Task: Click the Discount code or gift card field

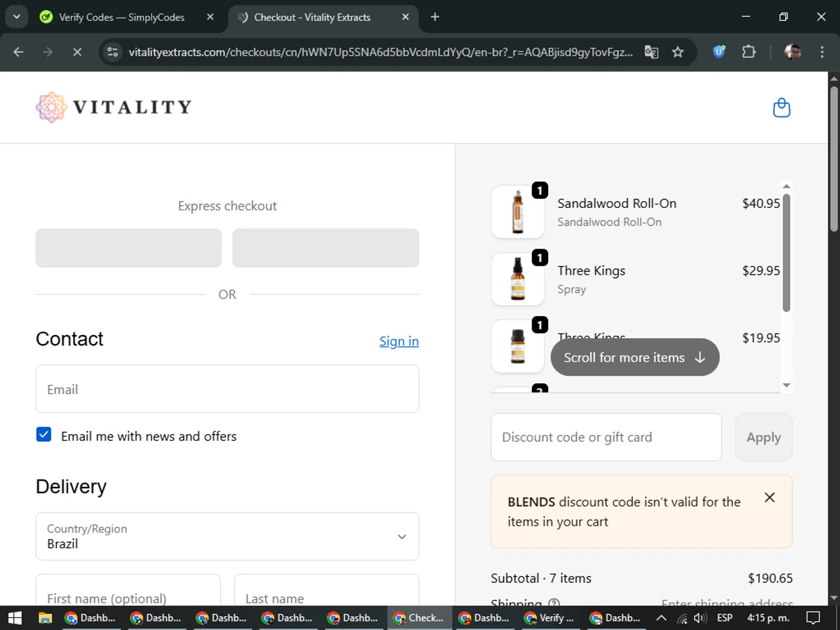Action: (606, 437)
